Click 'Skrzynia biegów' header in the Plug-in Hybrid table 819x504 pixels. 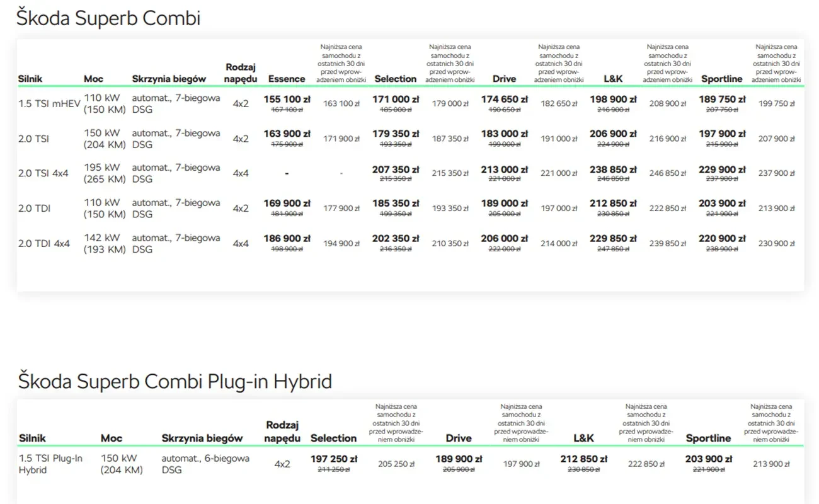tap(202, 438)
